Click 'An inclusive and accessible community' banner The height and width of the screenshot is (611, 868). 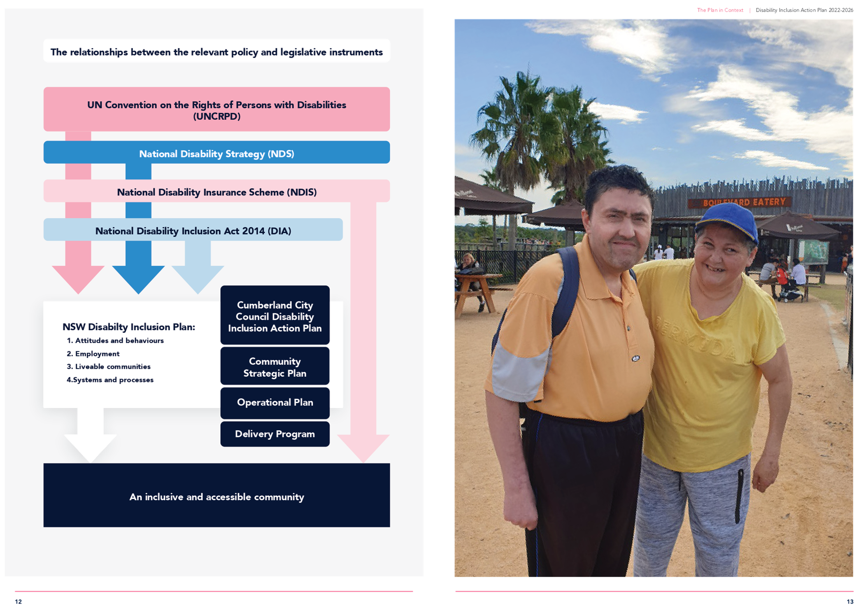click(216, 496)
